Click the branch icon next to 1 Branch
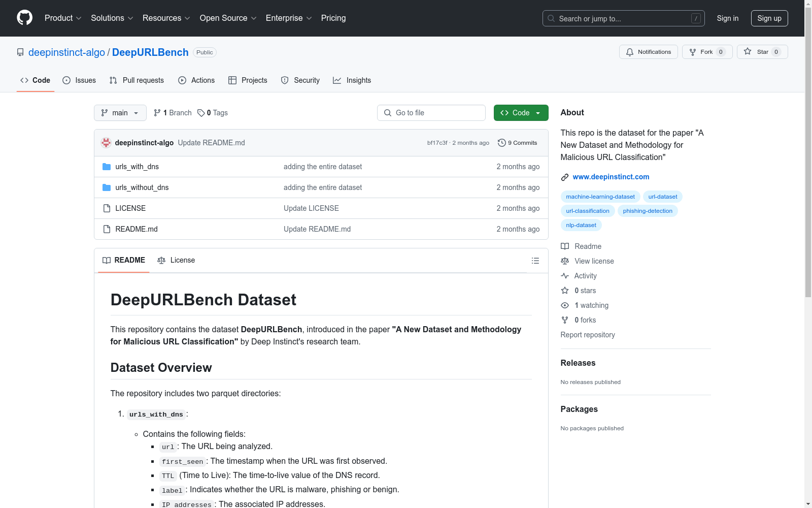Screen dimensions: 812x508 click(157, 113)
